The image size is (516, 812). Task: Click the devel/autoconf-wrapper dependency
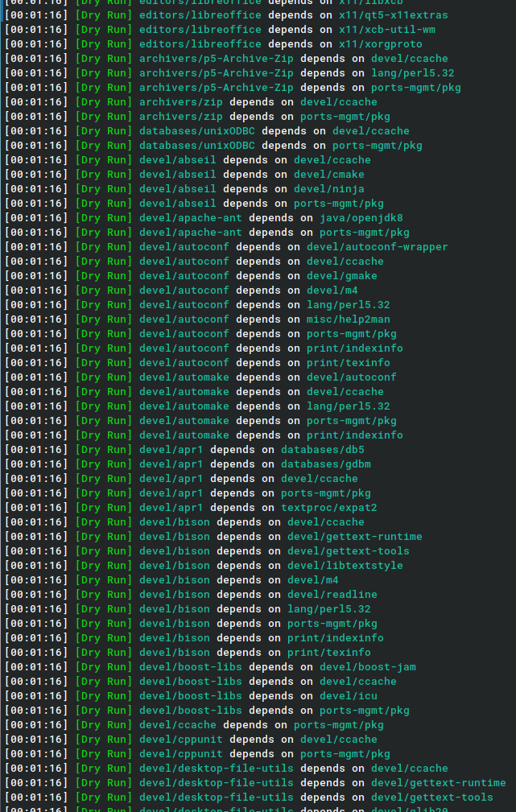(x=377, y=246)
